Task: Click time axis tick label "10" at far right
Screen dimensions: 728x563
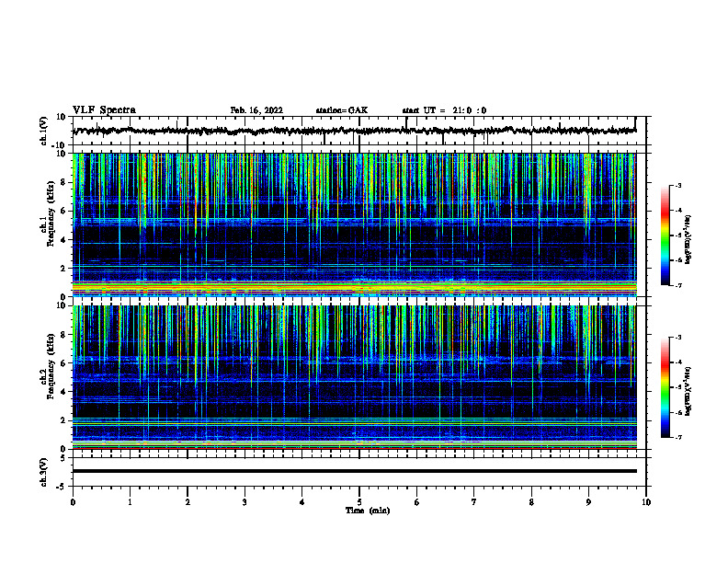Action: [646, 502]
